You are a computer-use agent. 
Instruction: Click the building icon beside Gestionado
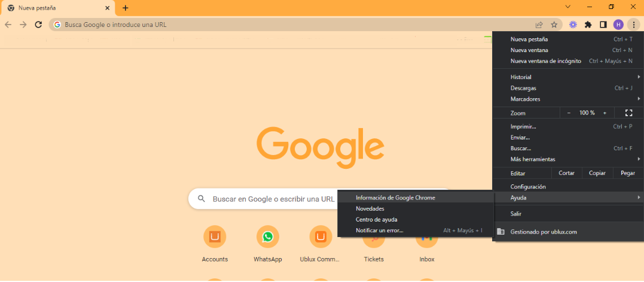coord(500,232)
